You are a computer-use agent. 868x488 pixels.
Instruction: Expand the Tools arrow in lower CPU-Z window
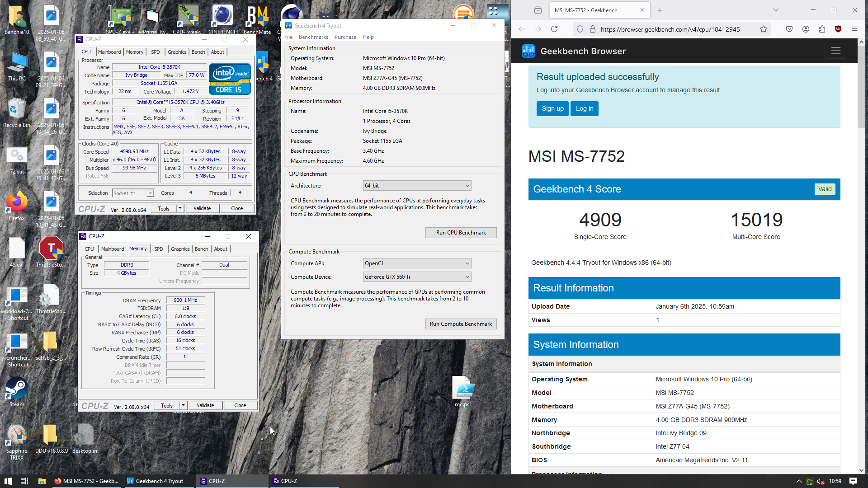(183, 405)
